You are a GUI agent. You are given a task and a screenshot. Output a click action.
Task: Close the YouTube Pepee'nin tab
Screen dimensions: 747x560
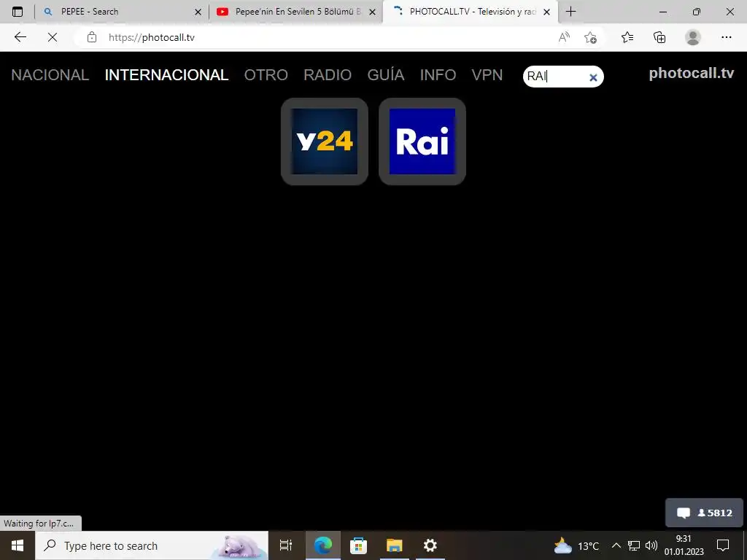tap(373, 12)
